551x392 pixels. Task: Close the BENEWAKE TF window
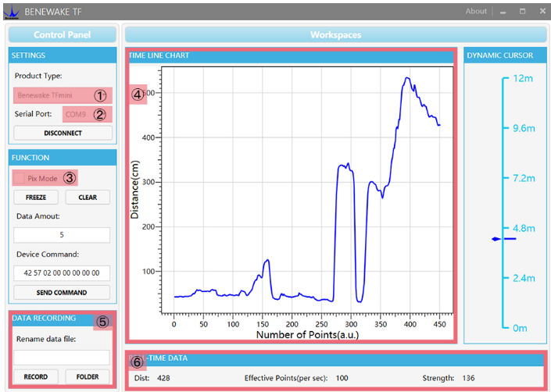[542, 12]
